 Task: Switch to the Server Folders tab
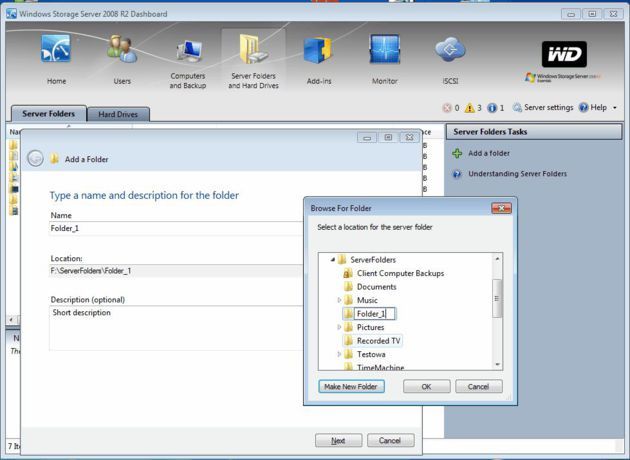(x=49, y=114)
